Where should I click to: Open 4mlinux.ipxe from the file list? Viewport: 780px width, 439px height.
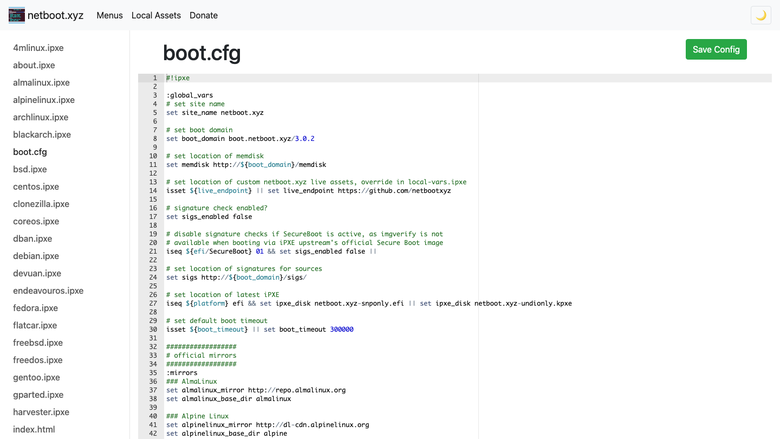(x=38, y=48)
